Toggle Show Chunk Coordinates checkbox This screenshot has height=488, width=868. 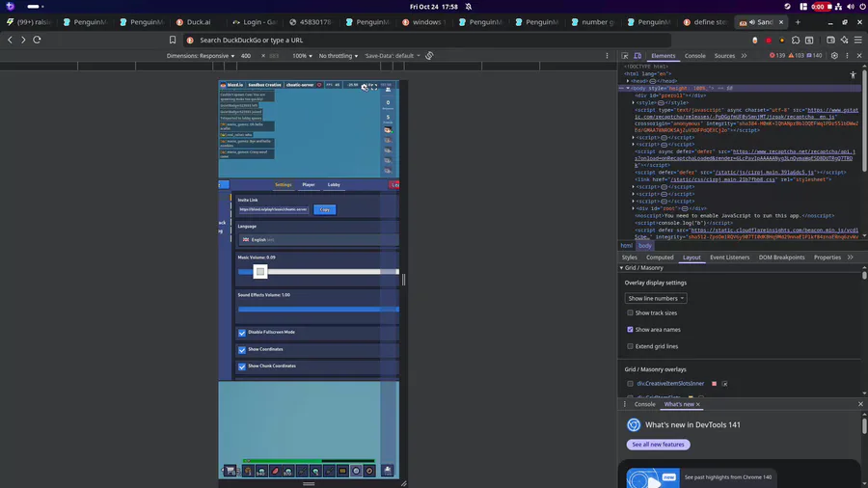[242, 366]
